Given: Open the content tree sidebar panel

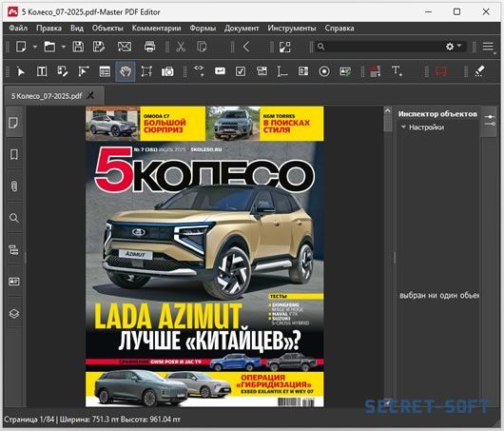Looking at the screenshot, I should tap(14, 250).
